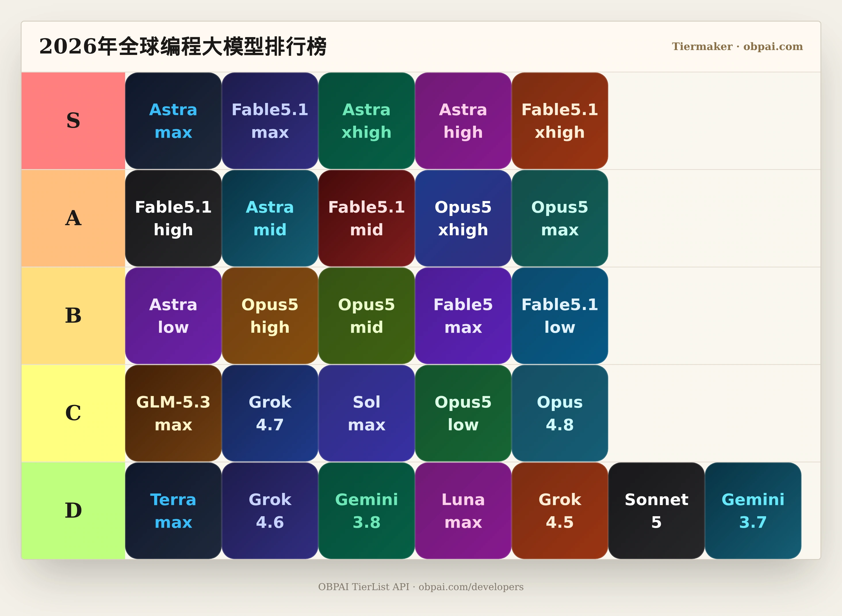Select the Astra high tile
Screen dimensions: 842x616
(x=463, y=121)
